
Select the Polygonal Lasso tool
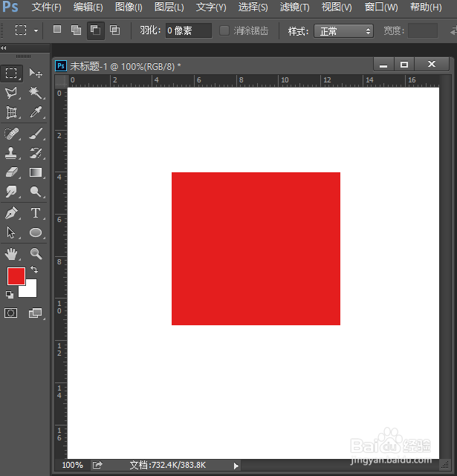pos(11,93)
